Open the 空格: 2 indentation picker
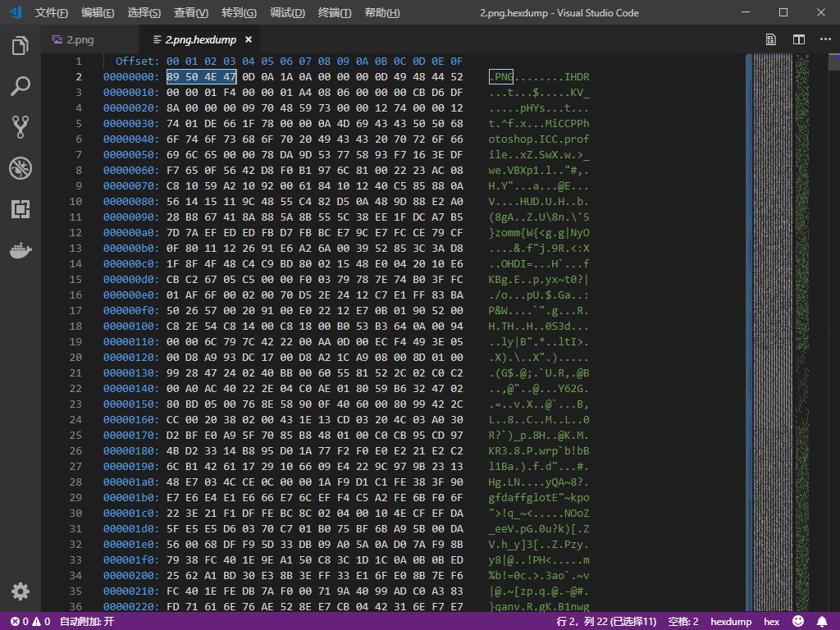This screenshot has height=630, width=840. tap(683, 622)
